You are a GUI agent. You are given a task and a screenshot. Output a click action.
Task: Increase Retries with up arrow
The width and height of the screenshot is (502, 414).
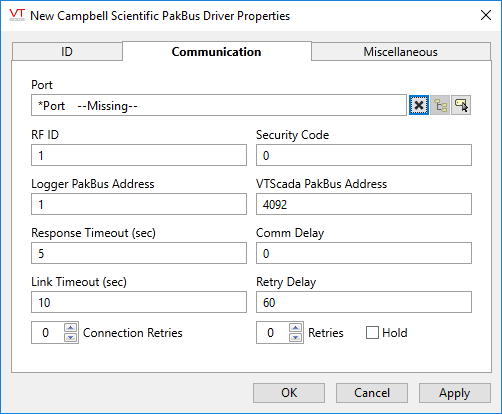point(295,328)
